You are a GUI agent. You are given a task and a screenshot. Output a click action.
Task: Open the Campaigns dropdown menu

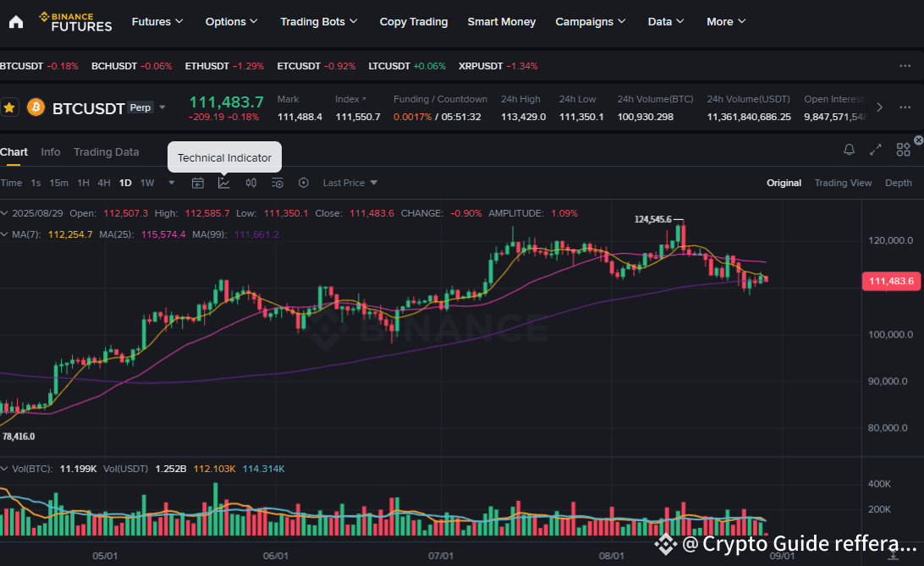click(x=591, y=22)
